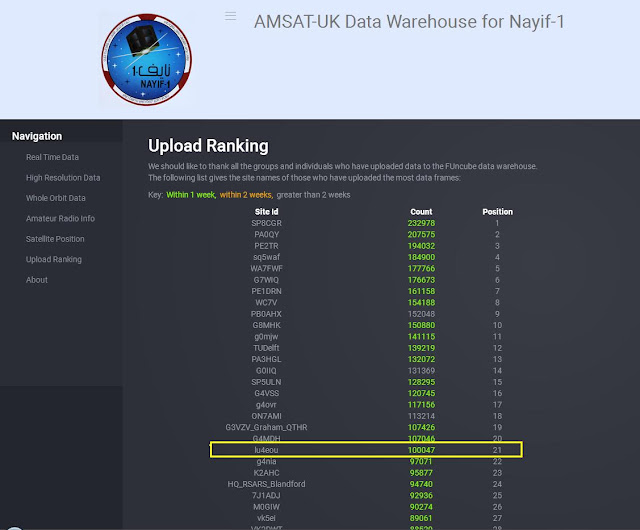Select site id vk5ei
640x530 pixels.
pos(267,518)
